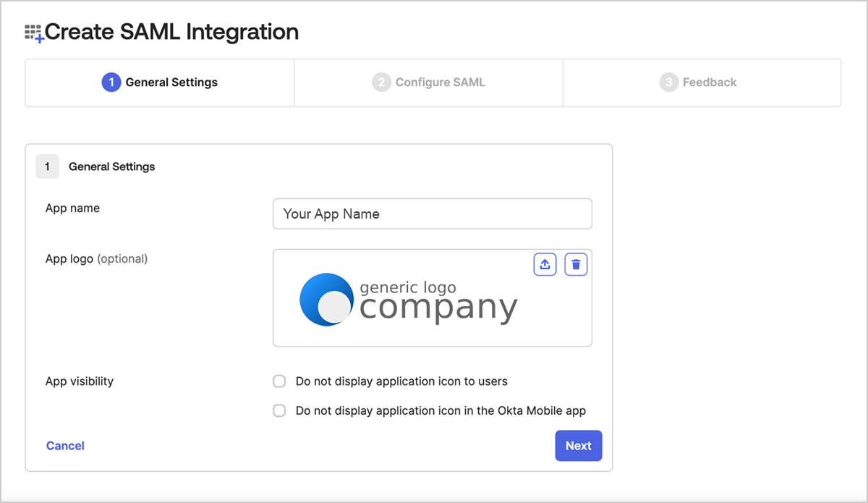Click the app grid icon beside the page title
The height and width of the screenshot is (503, 868).
[34, 33]
